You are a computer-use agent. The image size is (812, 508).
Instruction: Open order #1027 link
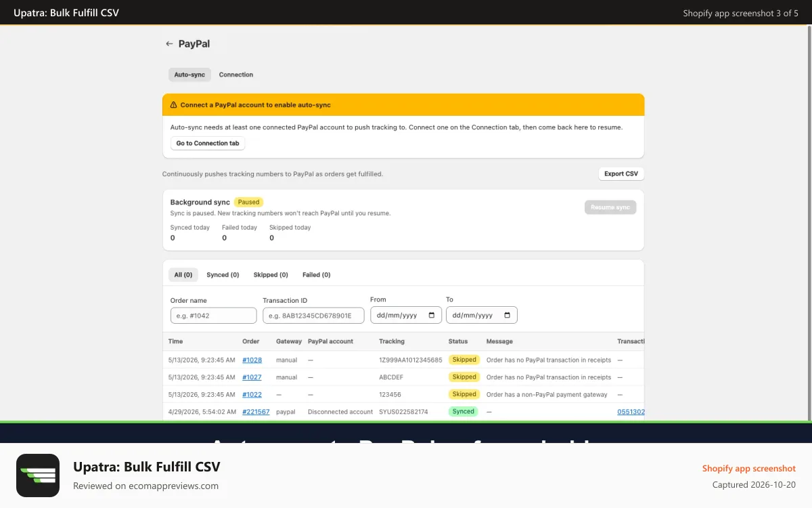point(252,377)
